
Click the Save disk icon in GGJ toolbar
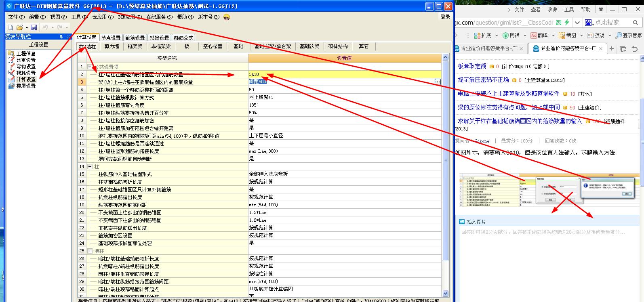[x=34, y=27]
